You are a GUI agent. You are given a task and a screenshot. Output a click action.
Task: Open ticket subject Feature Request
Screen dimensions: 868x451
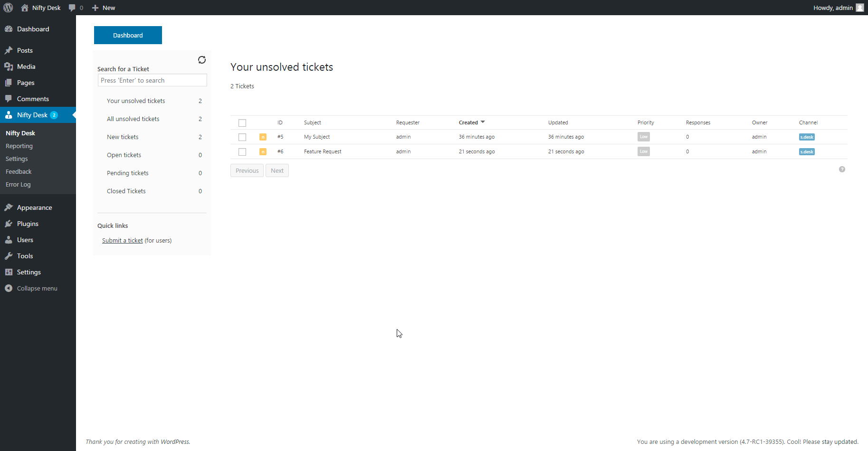tap(323, 151)
